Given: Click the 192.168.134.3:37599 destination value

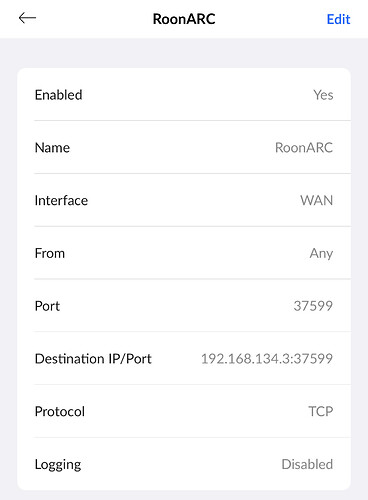Looking at the screenshot, I should pos(267,359).
